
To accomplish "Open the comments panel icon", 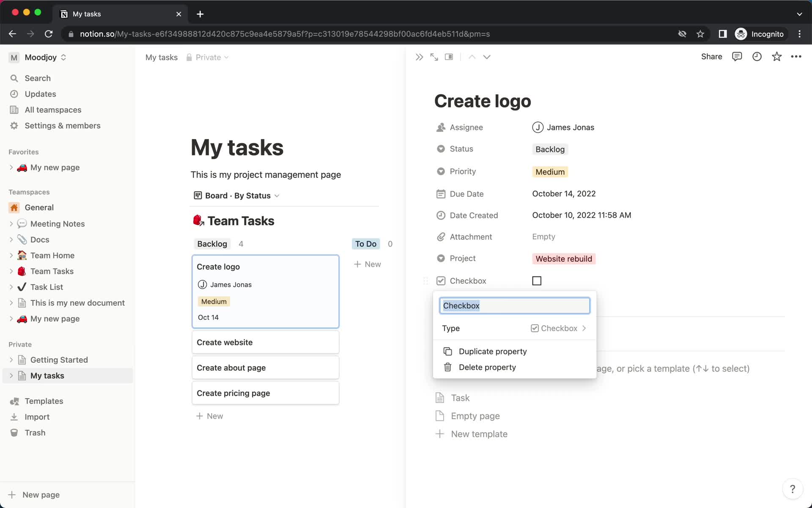I will 737,57.
